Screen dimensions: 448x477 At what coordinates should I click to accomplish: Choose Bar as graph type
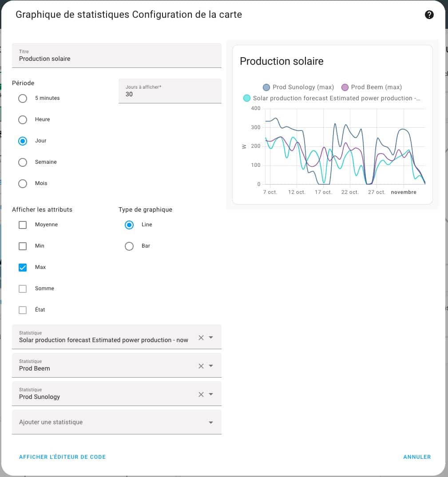click(x=129, y=246)
